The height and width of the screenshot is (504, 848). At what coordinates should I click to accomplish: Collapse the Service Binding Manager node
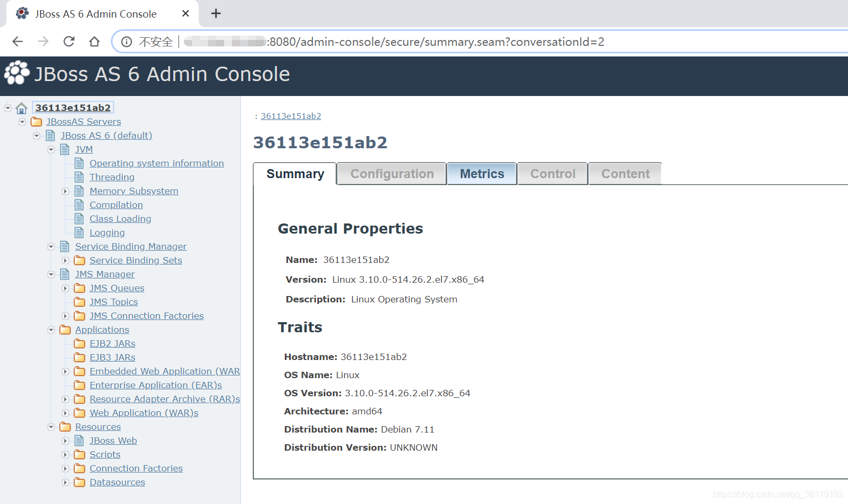[x=51, y=246]
